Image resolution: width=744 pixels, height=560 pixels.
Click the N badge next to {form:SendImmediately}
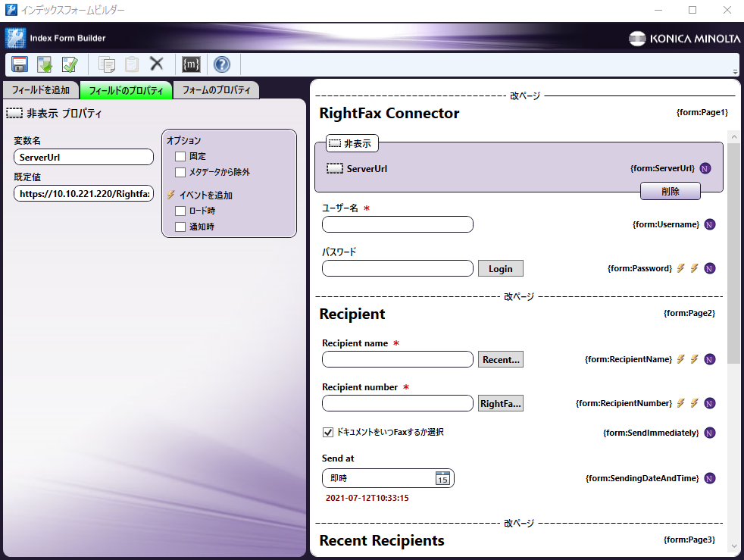(x=709, y=433)
